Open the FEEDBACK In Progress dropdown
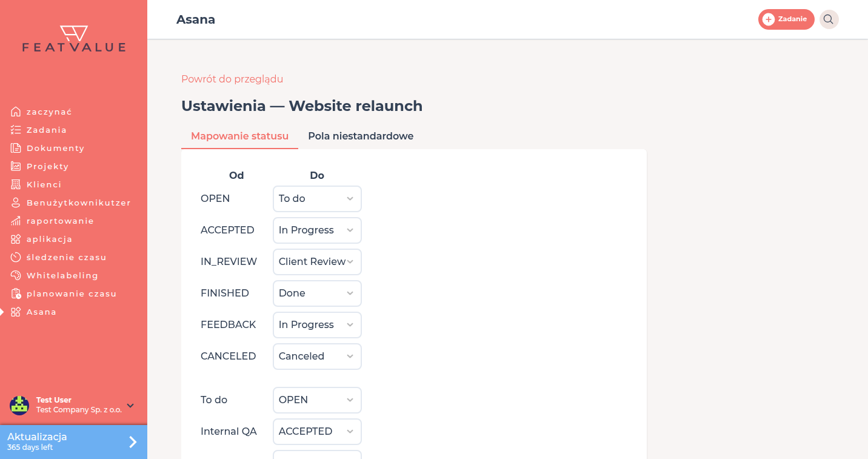Viewport: 868px width, 459px height. [x=317, y=325]
